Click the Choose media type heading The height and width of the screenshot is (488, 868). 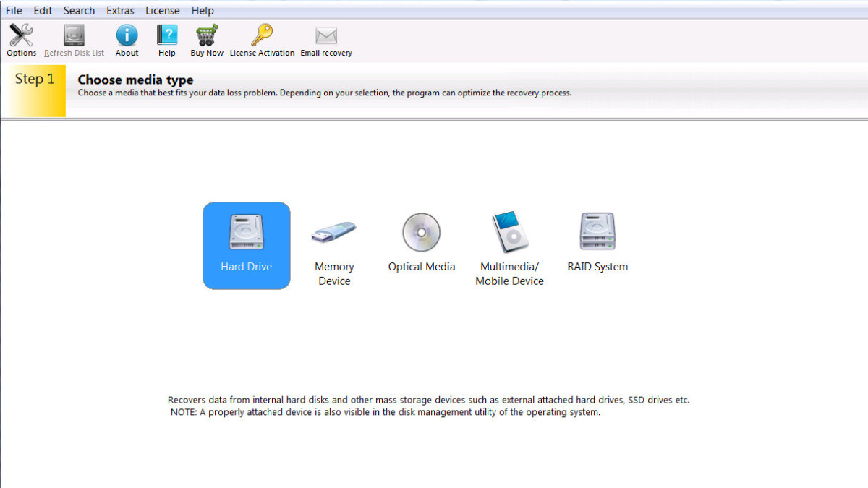pos(135,80)
